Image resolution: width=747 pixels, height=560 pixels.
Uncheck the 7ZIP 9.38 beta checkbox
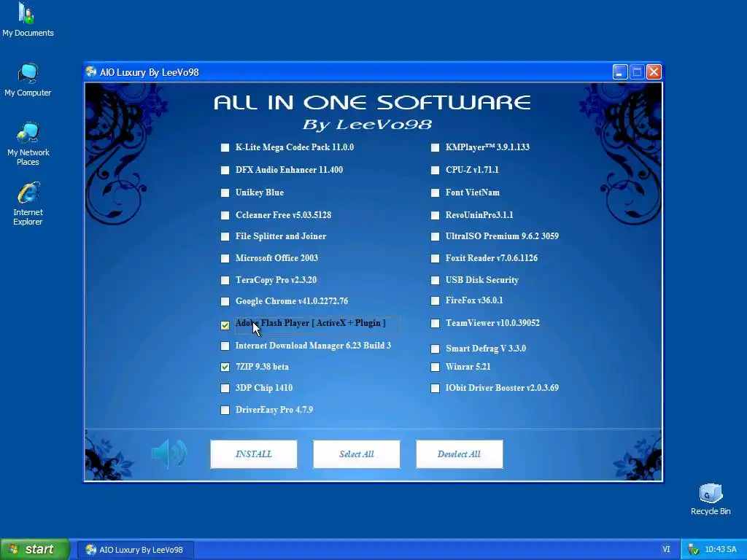pyautogui.click(x=225, y=367)
